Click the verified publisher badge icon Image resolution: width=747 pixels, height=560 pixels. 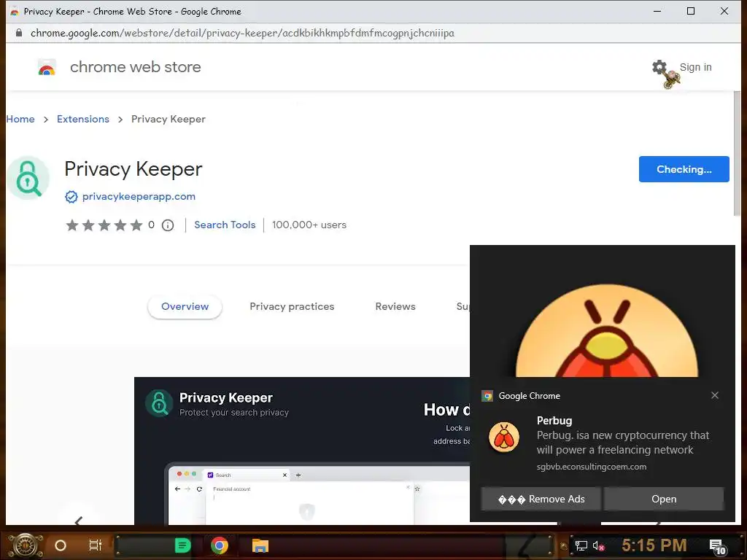tap(71, 197)
